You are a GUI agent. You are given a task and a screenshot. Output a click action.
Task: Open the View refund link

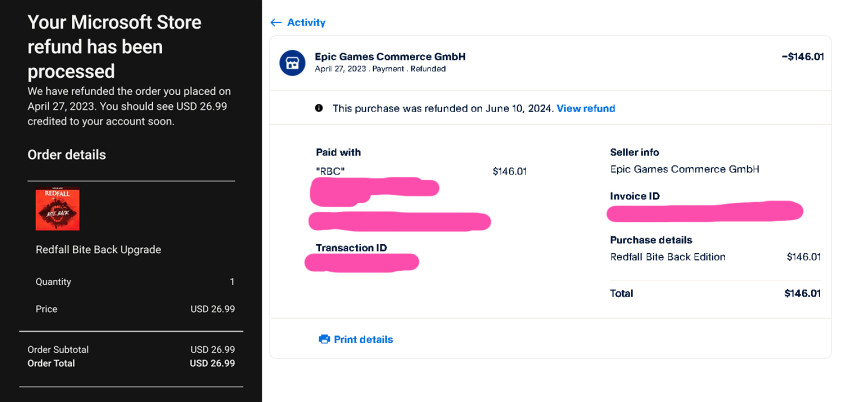click(x=586, y=109)
